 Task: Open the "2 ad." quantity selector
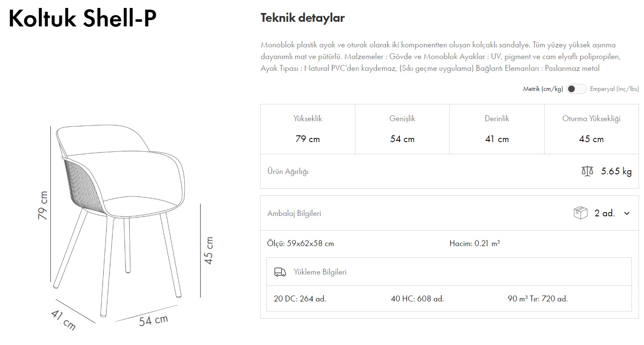coord(605,213)
